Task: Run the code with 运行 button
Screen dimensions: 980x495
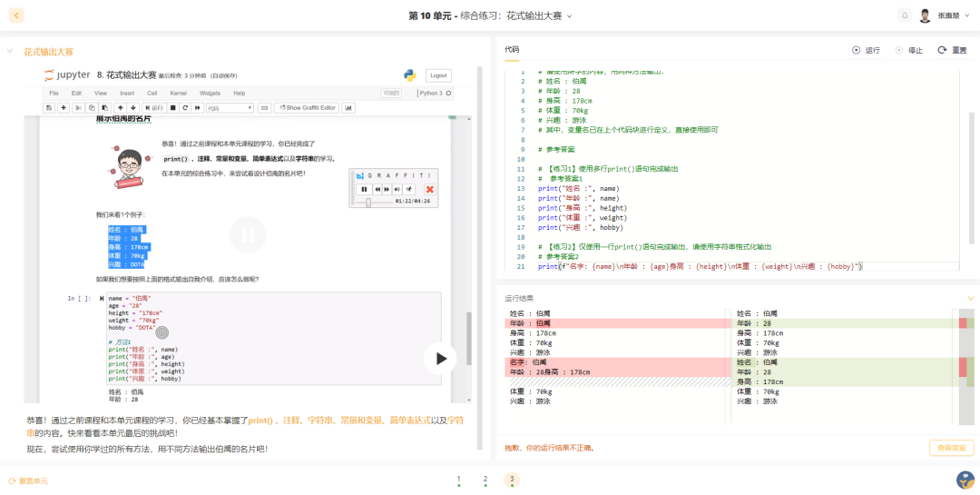Action: (x=867, y=50)
